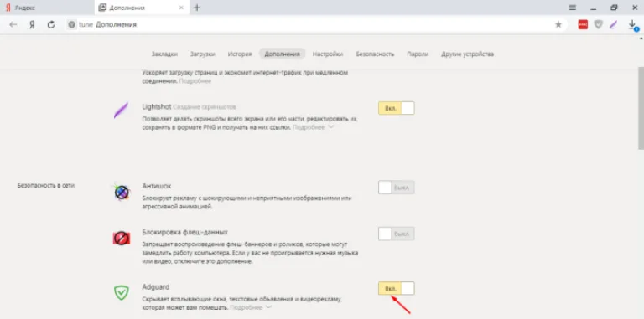Expand Adguard details with the chevron

tap(268, 306)
